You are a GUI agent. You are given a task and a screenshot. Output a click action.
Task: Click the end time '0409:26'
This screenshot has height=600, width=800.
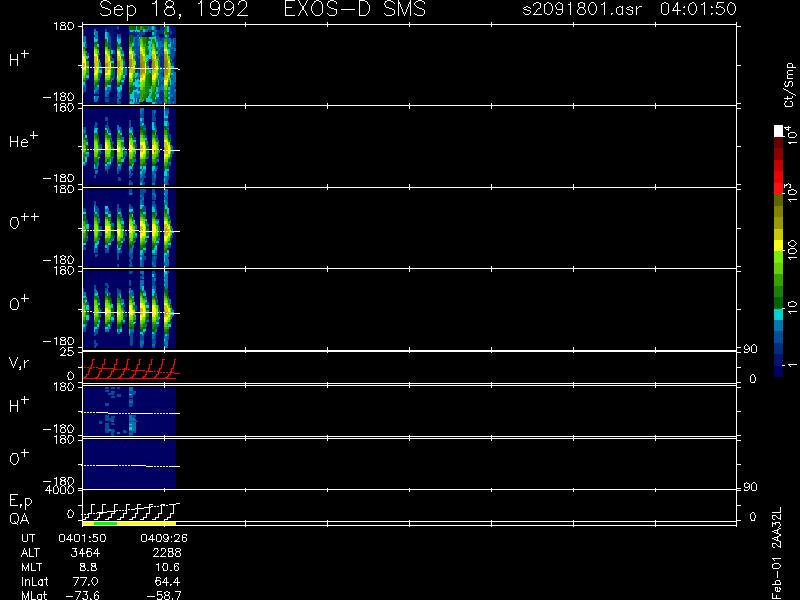[164, 538]
